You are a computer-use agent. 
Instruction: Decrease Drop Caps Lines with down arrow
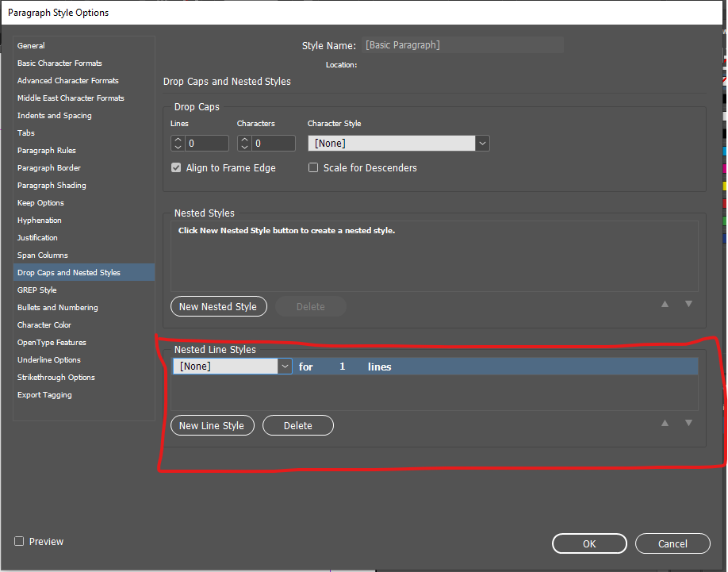pyautogui.click(x=178, y=148)
